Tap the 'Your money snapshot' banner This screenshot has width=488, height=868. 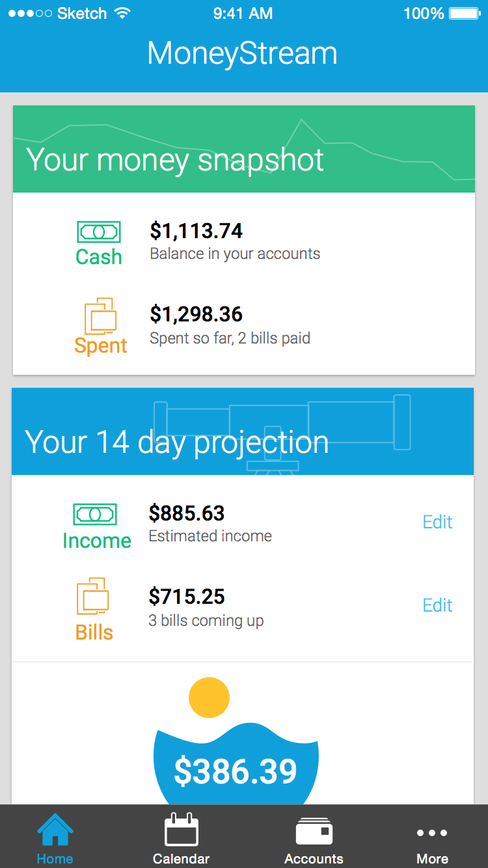point(243,150)
